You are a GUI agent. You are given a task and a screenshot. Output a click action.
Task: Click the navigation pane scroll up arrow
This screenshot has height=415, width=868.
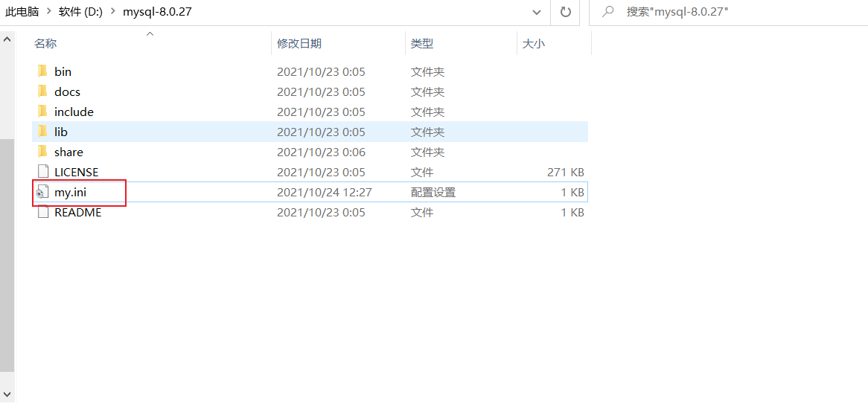click(x=7, y=40)
